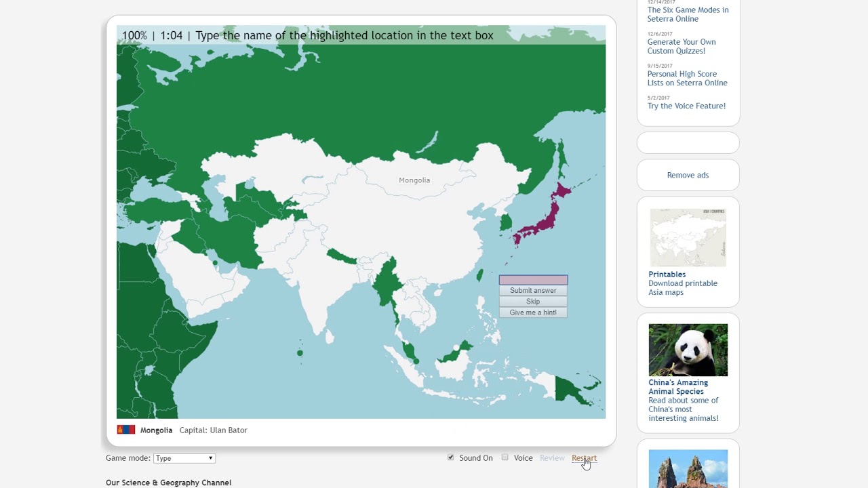Click Remove ads button
Screen dimensions: 868x488
688,175
